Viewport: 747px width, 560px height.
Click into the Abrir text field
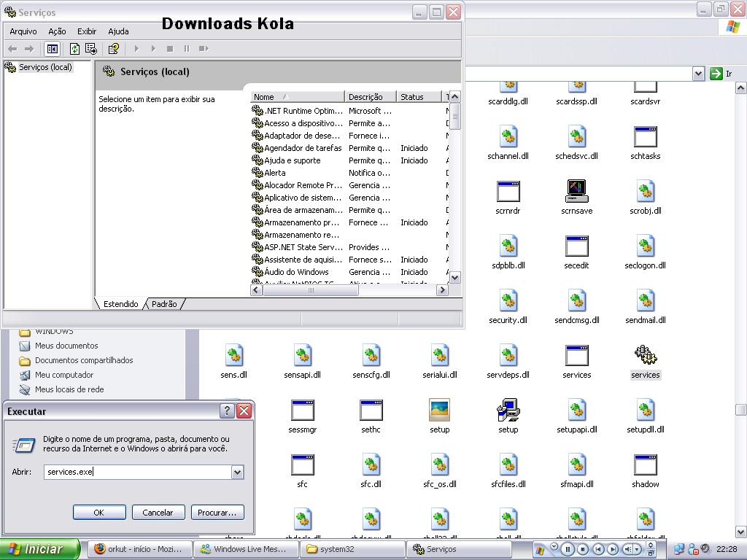tap(138, 472)
